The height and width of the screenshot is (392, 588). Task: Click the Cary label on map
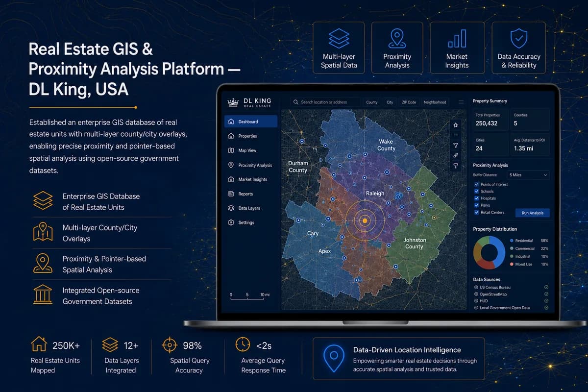pyautogui.click(x=313, y=234)
